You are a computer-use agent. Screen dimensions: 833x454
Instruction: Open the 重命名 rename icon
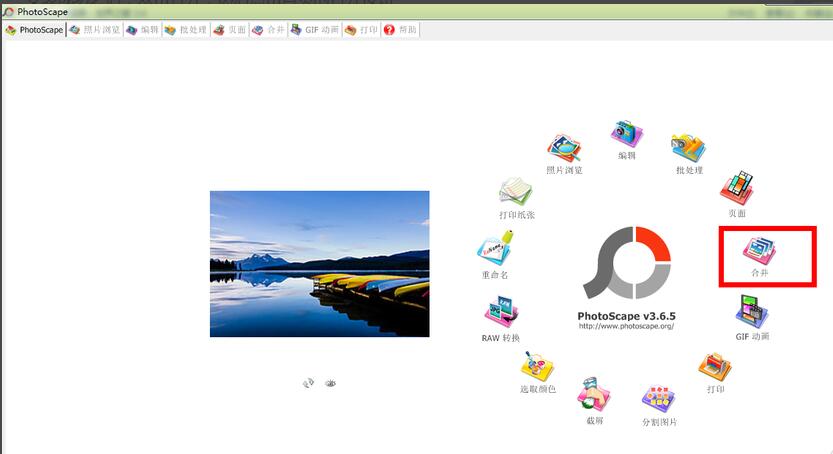[495, 248]
